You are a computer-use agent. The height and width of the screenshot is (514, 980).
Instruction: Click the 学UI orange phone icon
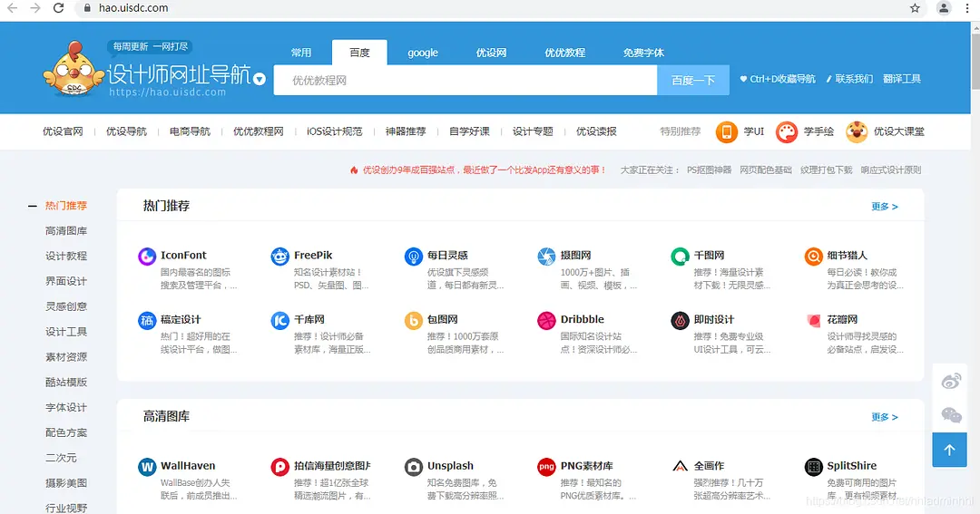727,132
